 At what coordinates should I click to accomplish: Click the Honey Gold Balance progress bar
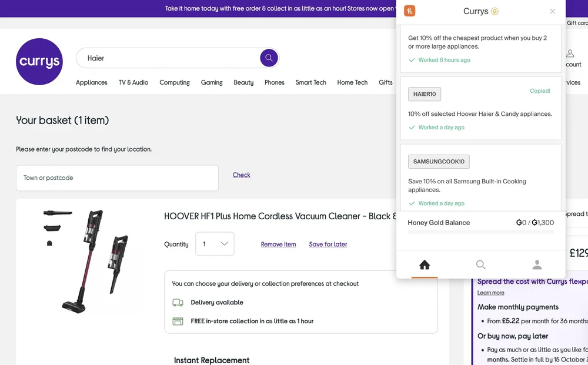coord(481,232)
